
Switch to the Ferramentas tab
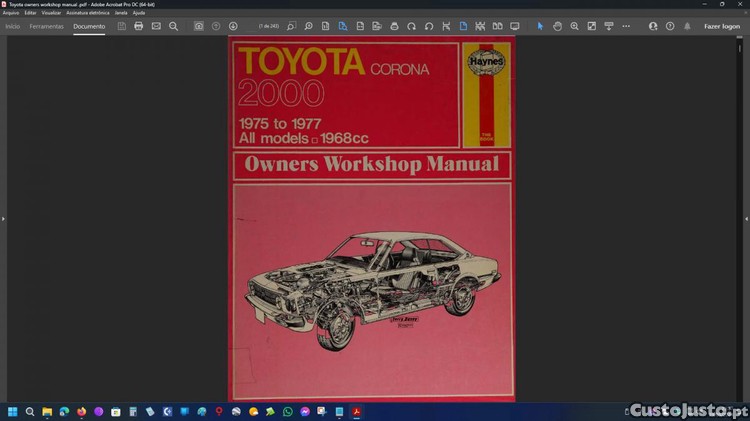(x=46, y=26)
